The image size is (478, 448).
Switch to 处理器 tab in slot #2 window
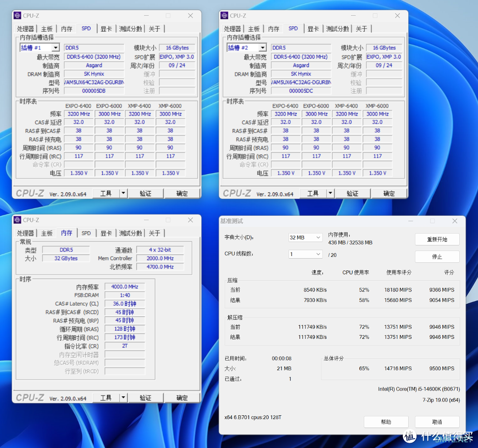232,29
